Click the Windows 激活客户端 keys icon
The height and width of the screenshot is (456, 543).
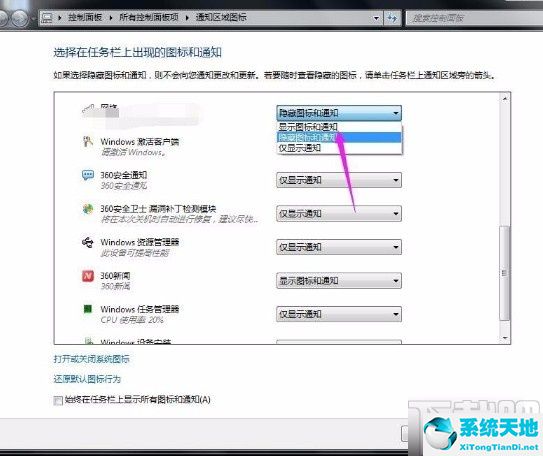[x=88, y=142]
